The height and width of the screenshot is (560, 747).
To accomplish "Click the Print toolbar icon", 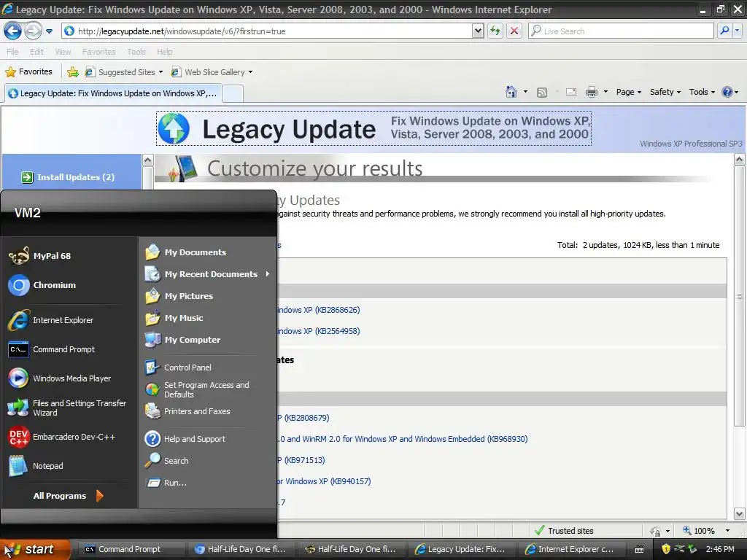I will [x=592, y=92].
